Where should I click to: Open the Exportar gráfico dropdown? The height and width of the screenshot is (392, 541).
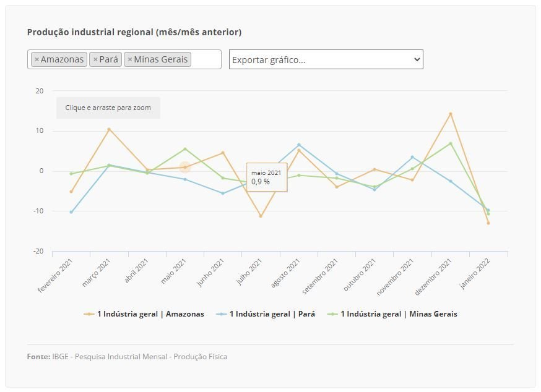[326, 59]
